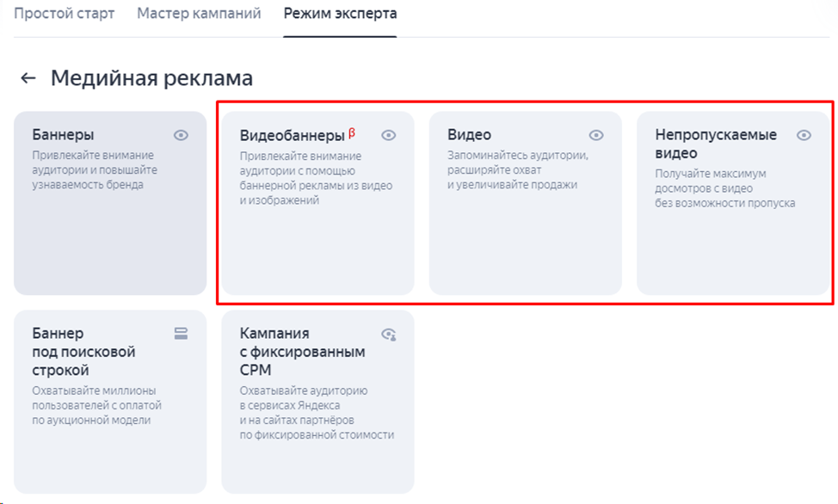
Task: Switch to the Простой старт tab
Action: tap(65, 14)
